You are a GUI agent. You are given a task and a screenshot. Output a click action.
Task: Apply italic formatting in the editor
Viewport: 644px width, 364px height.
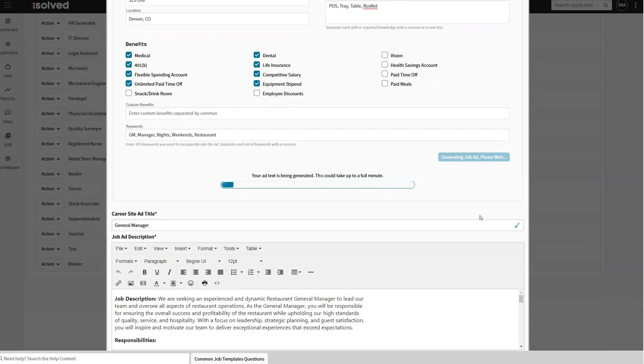pyautogui.click(x=169, y=272)
